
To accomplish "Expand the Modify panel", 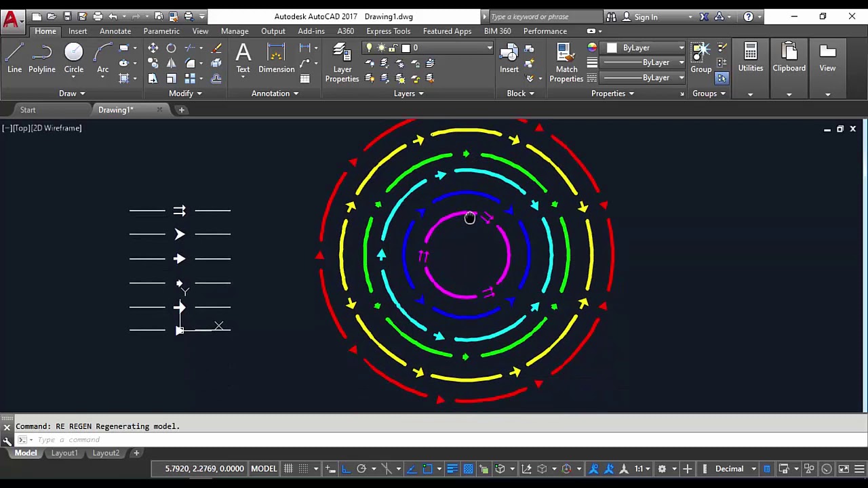I will click(185, 94).
